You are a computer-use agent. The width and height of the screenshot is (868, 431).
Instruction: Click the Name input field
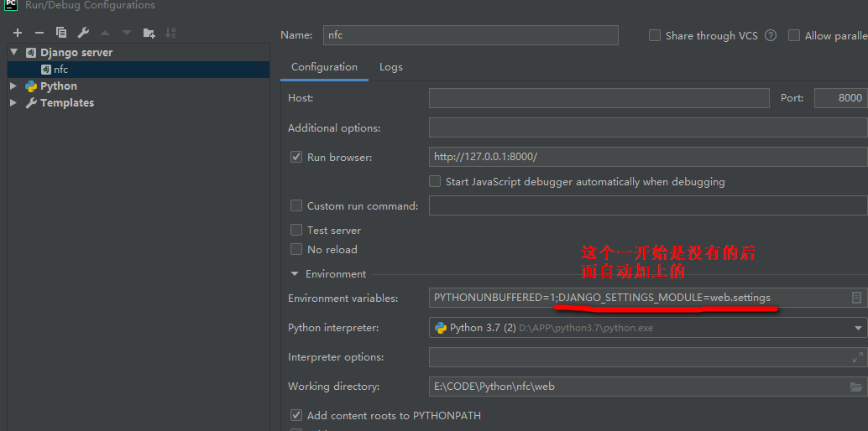click(471, 35)
